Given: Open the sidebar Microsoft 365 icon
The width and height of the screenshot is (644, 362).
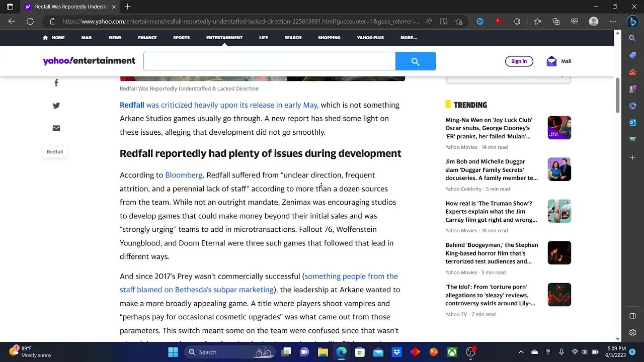Looking at the screenshot, I should pos(632,106).
